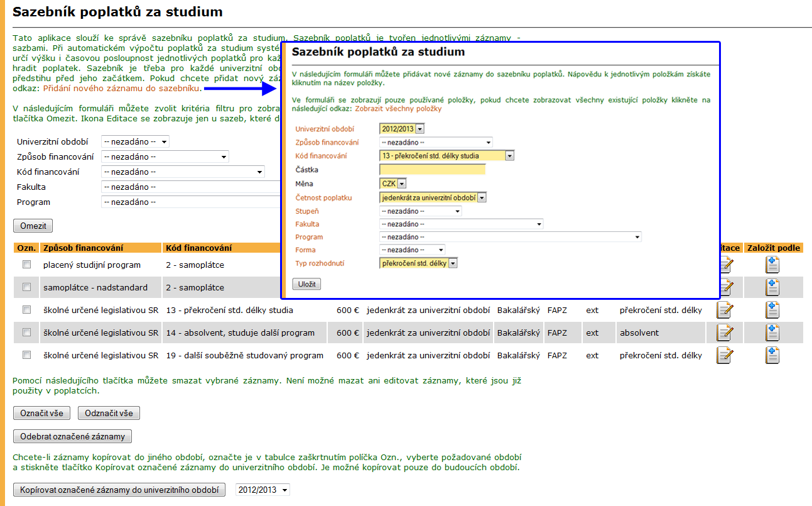Click '19 - další souběžně studovaný program' cell
The image size is (812, 506).
coord(245,355)
